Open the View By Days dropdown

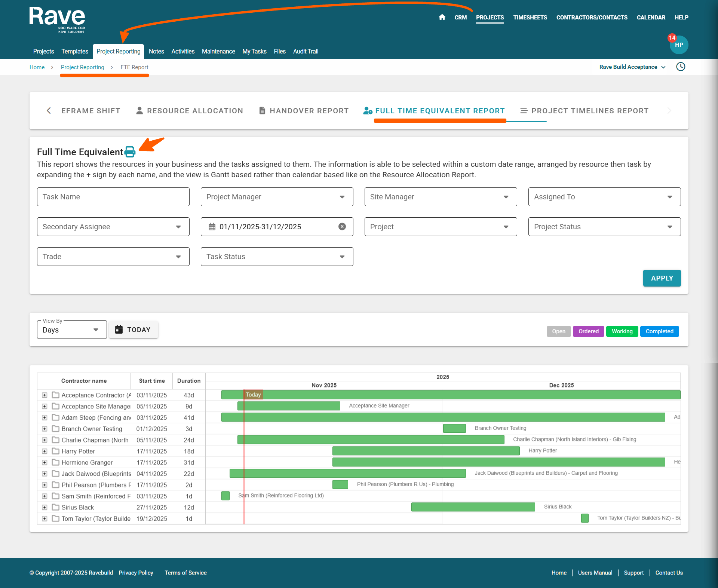71,330
